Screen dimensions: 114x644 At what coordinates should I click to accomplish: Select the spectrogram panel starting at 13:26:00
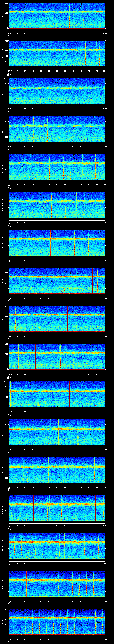click(x=57, y=394)
